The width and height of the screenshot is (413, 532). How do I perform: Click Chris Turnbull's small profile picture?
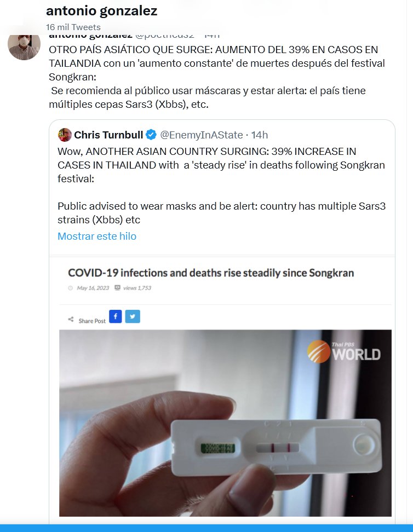pos(65,135)
